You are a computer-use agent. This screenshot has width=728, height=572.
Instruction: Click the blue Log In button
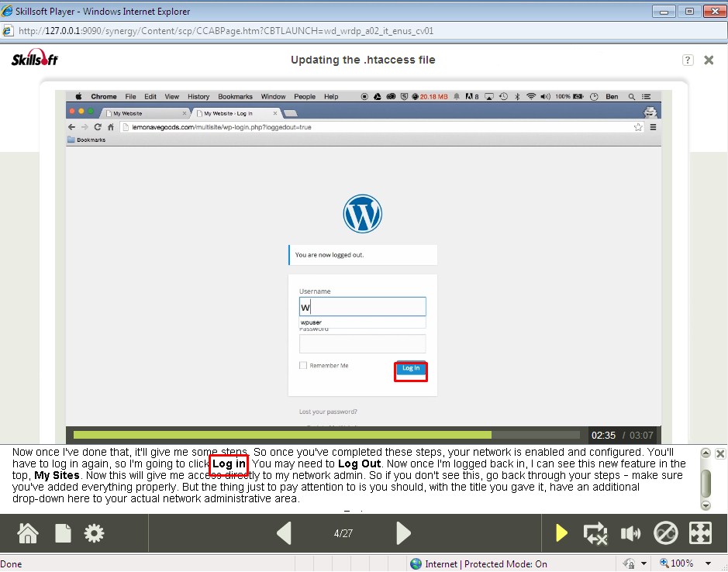410,368
